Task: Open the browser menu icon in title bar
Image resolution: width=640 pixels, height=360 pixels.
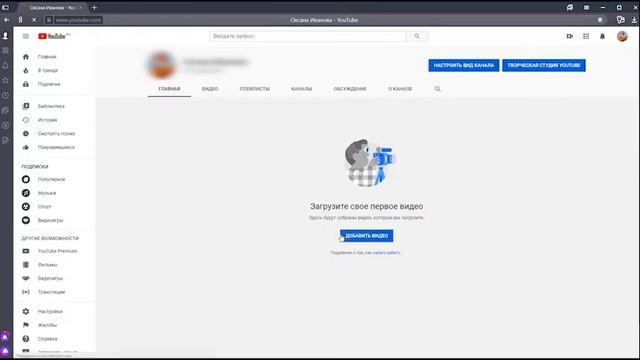Action: [x=586, y=7]
